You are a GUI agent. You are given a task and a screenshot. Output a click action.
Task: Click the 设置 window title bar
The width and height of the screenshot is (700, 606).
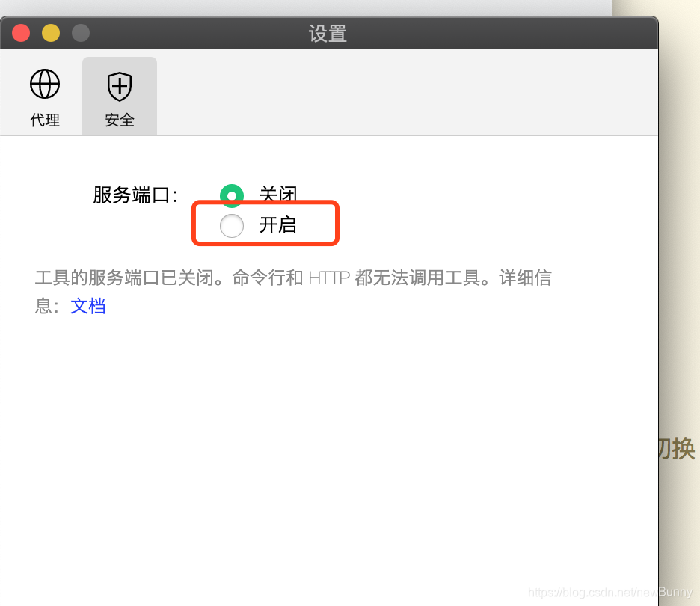pyautogui.click(x=328, y=33)
